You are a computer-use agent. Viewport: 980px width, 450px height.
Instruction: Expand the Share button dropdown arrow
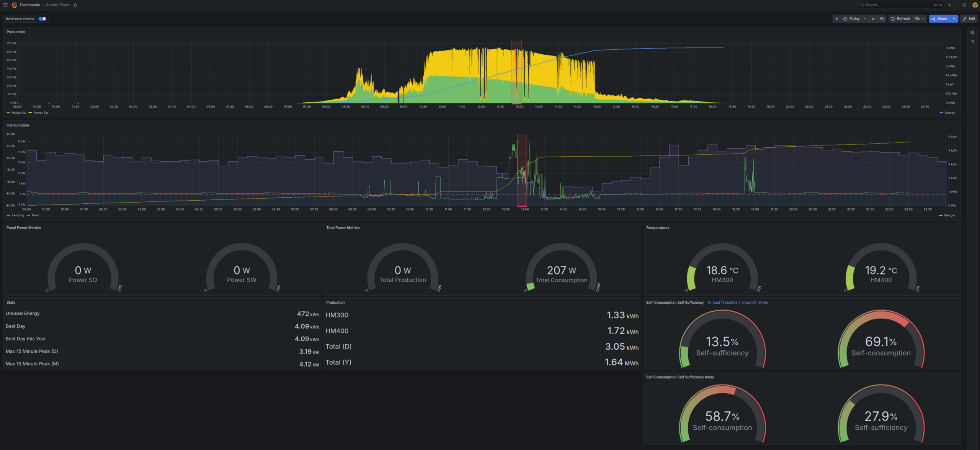point(954,19)
